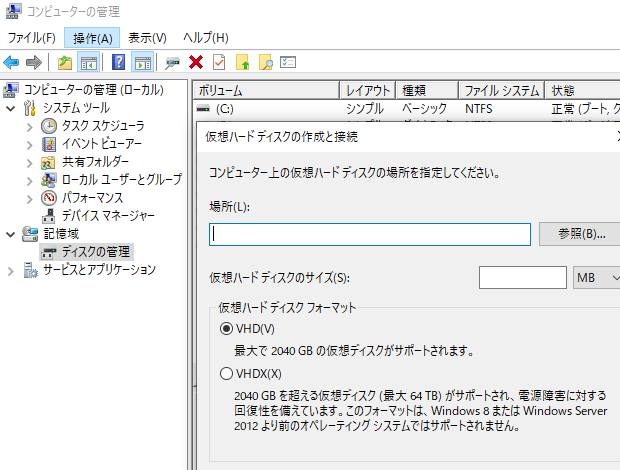Select デバイス マネージャー in the tree

(x=108, y=216)
